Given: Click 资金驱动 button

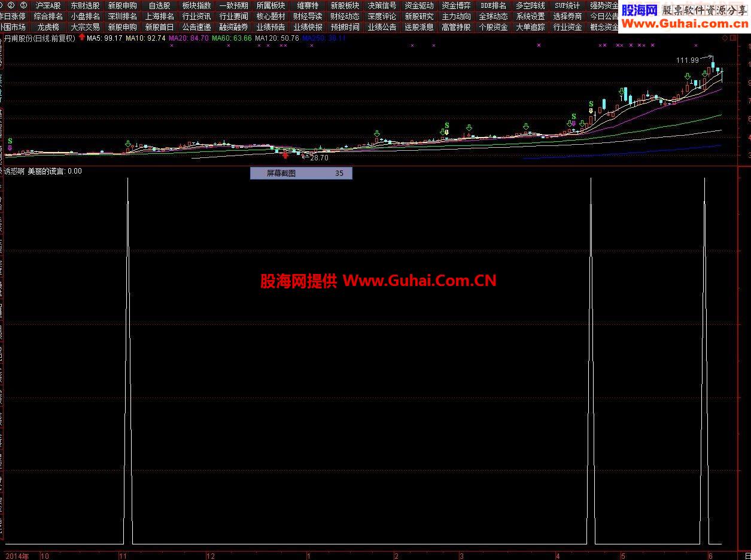Looking at the screenshot, I should pyautogui.click(x=419, y=5).
